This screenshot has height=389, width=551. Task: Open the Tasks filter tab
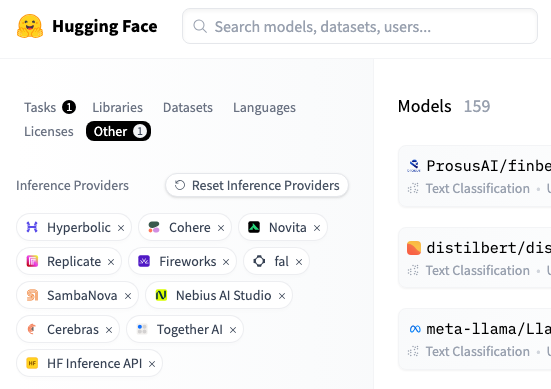coord(50,107)
